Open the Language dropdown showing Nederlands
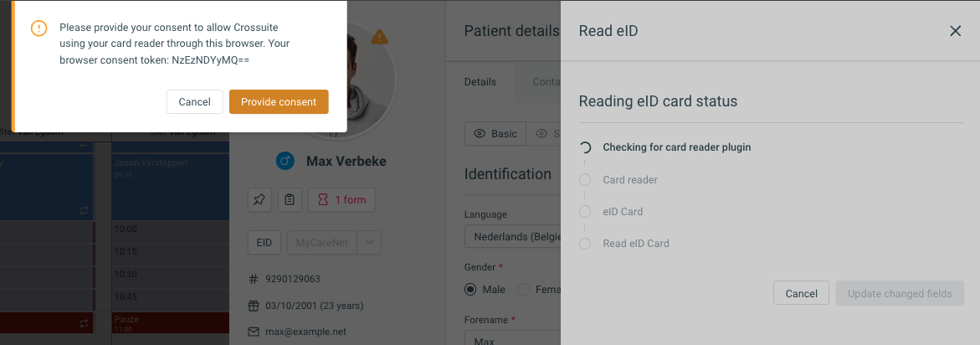 (x=512, y=237)
